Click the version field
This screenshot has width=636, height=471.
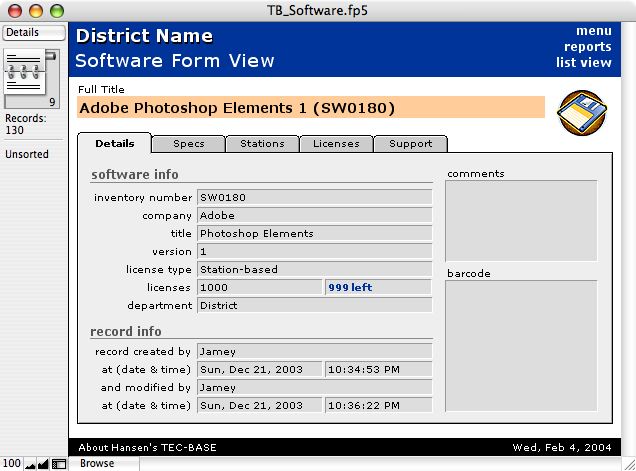pos(314,251)
